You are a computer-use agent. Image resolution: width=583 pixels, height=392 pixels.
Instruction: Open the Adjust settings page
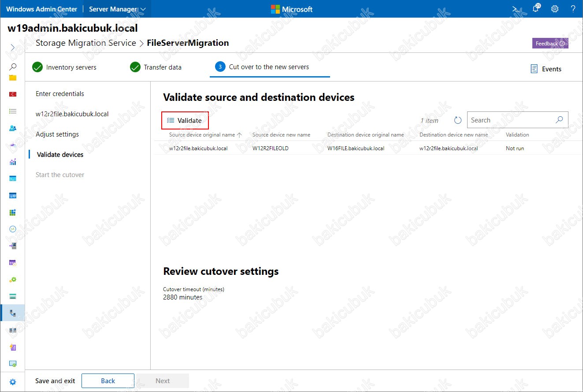(57, 134)
